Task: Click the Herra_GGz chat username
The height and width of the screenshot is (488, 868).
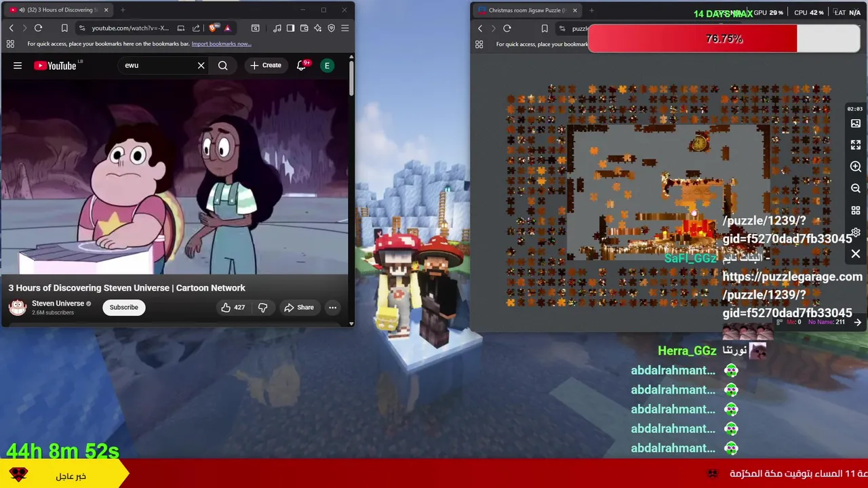Action: (x=687, y=350)
